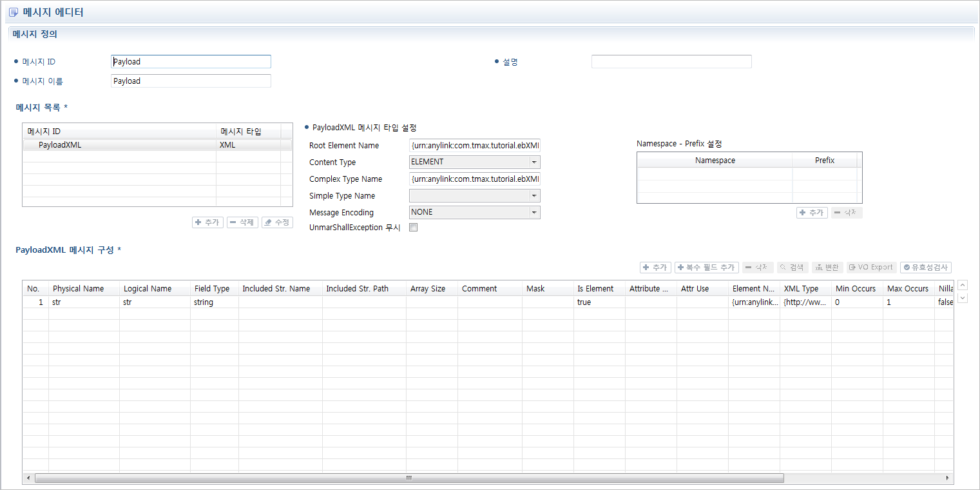Viewport: 980px width, 490px height.
Task: Toggle UnmarShallException 무시 checkbox
Action: point(414,228)
